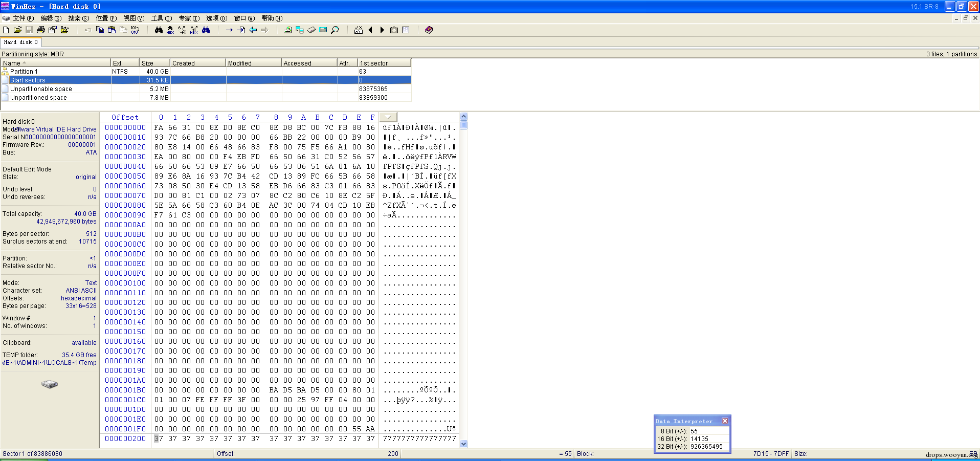This screenshot has width=980, height=461.
Task: Expand the dropdown arrow above text column
Action: click(388, 117)
